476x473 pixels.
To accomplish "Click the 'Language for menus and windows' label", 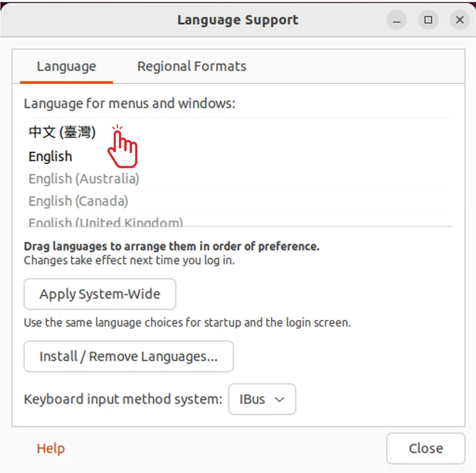I will (130, 103).
